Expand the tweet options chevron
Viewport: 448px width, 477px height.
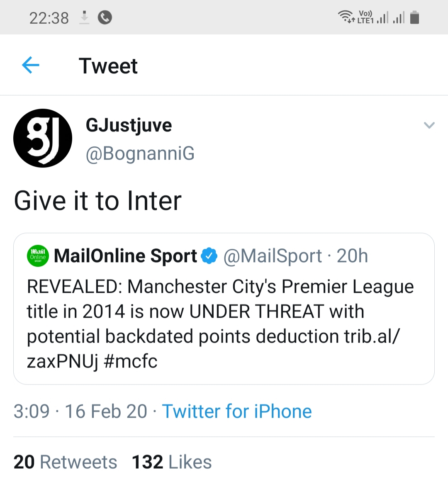(429, 125)
